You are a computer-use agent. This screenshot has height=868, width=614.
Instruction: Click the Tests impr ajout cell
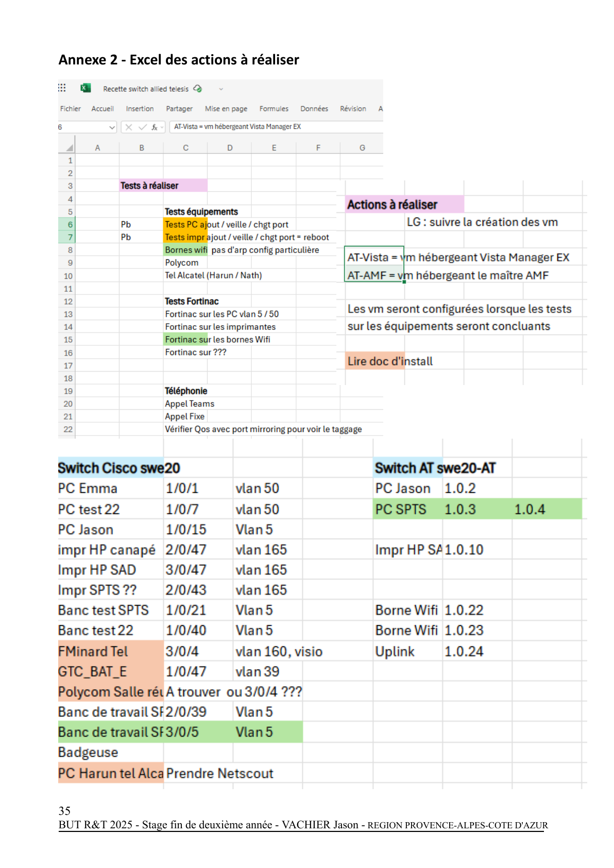[x=185, y=237]
